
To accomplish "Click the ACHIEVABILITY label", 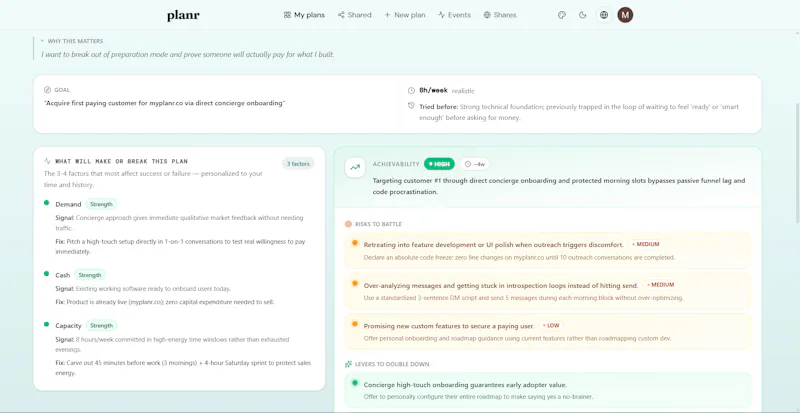I will tap(396, 164).
